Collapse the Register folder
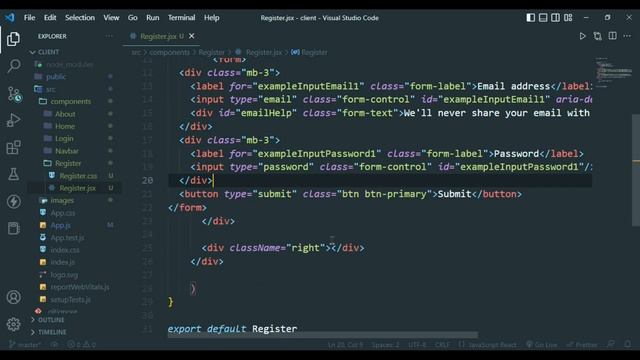This screenshot has width=640, height=360. (x=68, y=163)
